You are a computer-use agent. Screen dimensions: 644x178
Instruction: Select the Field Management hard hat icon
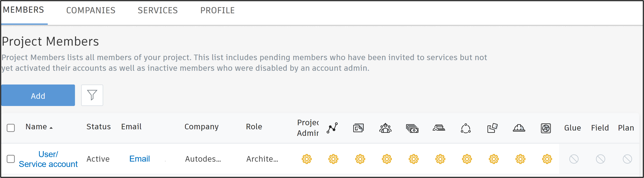(x=519, y=128)
